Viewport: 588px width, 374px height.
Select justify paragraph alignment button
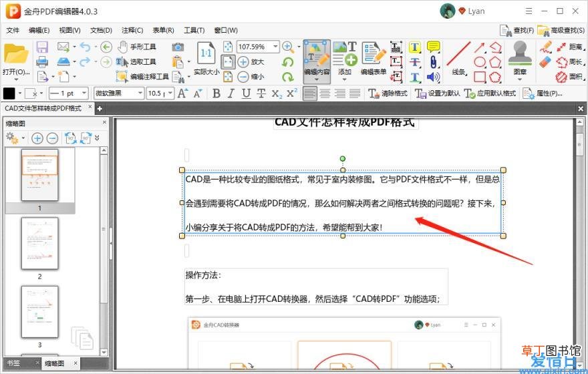[355, 93]
